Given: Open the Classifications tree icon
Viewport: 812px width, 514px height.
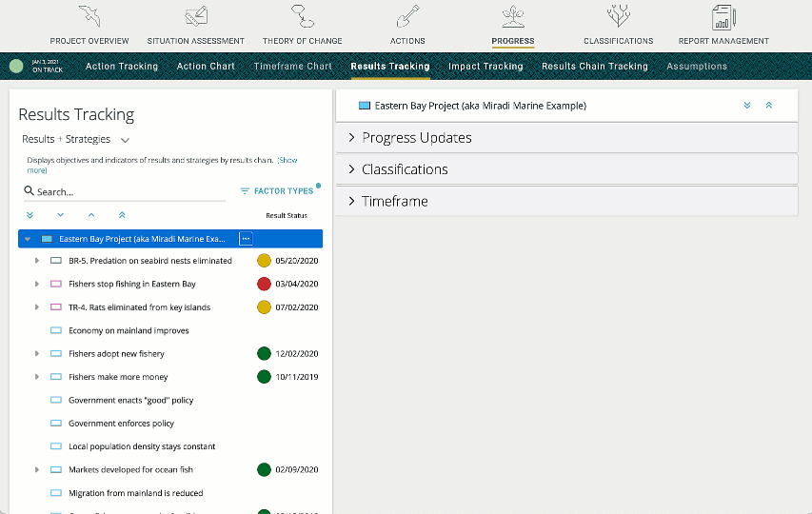Looking at the screenshot, I should pos(618,17).
